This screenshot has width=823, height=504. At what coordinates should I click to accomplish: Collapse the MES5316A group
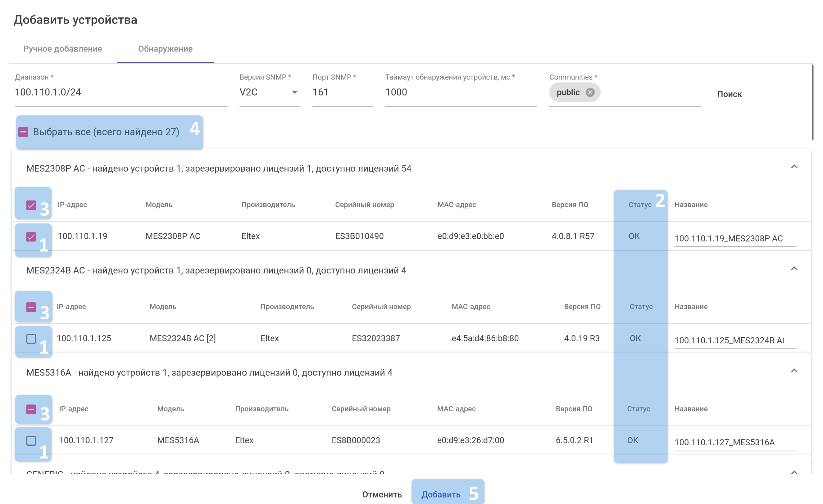pyautogui.click(x=794, y=371)
